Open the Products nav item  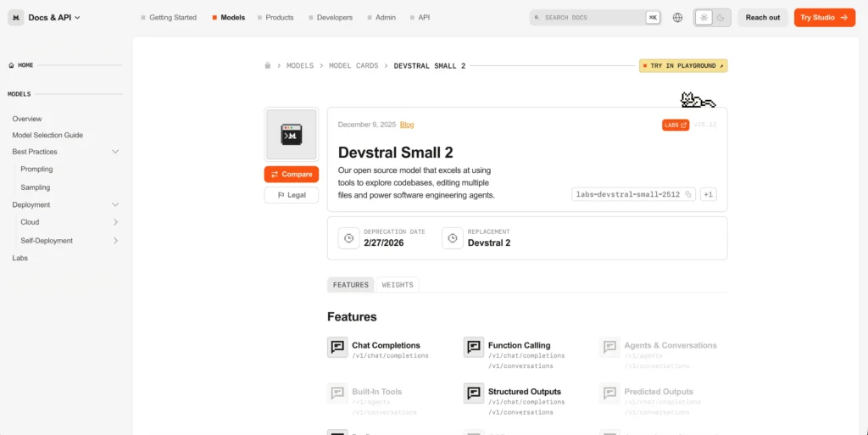(x=275, y=18)
